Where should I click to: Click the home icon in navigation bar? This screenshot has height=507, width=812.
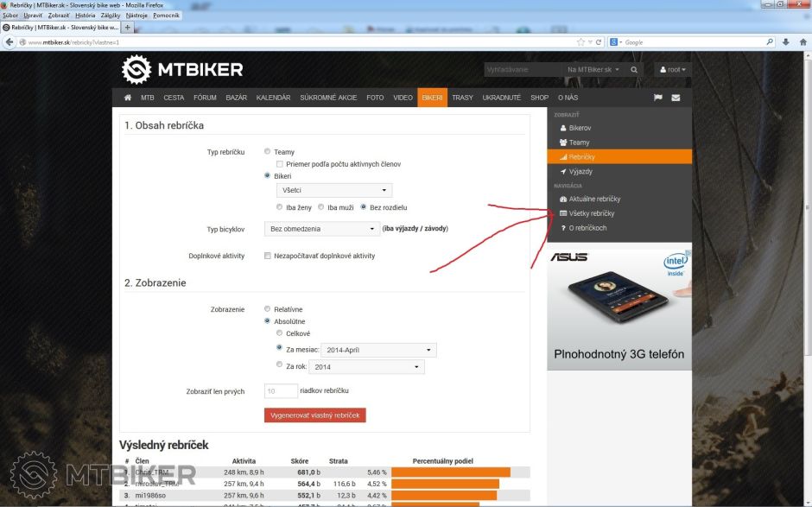pos(128,98)
